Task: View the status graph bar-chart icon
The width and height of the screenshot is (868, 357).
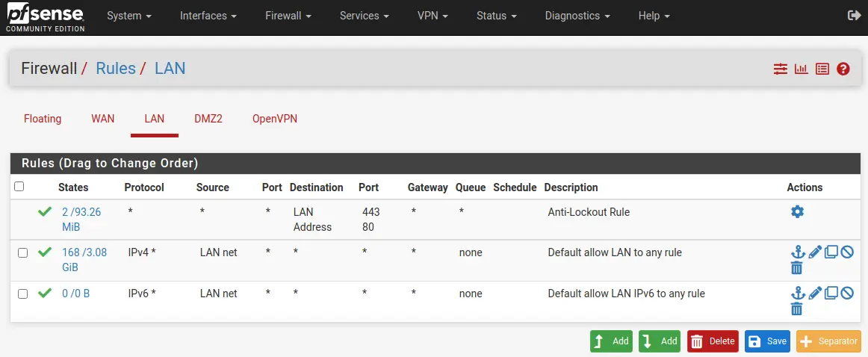Action: pos(801,69)
